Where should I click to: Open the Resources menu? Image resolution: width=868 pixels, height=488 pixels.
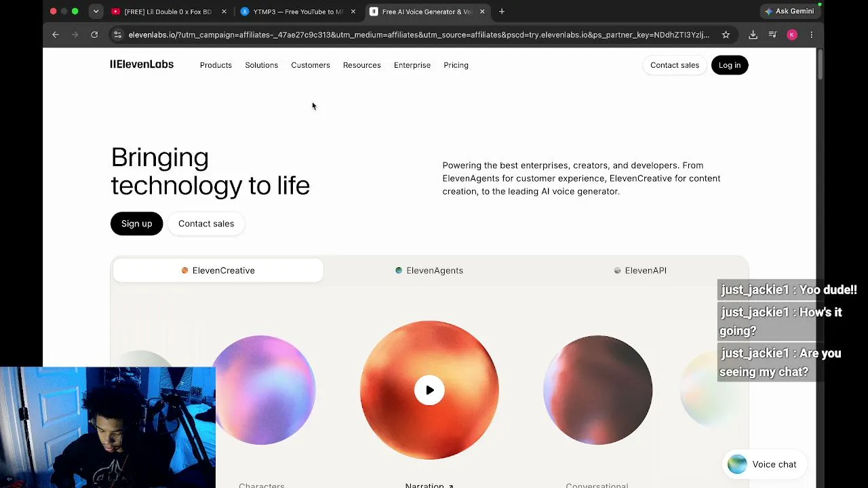pyautogui.click(x=361, y=65)
